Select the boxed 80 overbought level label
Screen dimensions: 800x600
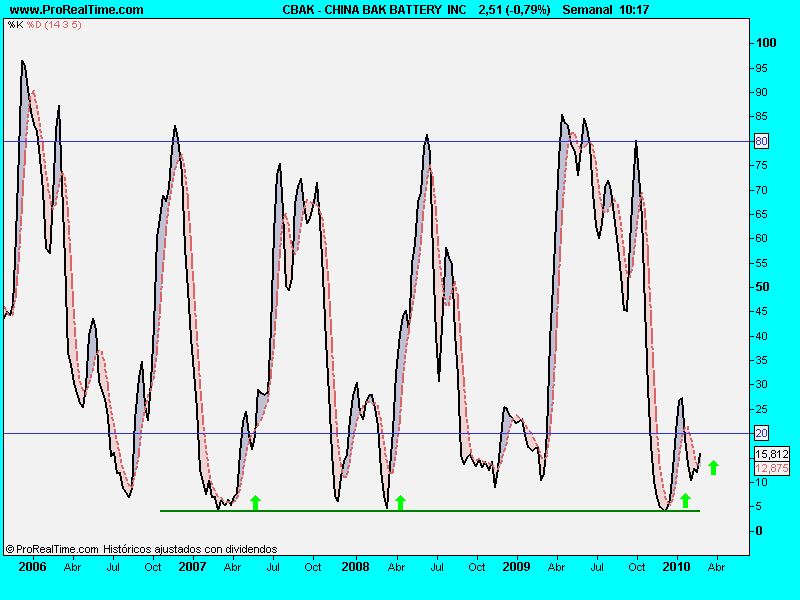coord(761,141)
